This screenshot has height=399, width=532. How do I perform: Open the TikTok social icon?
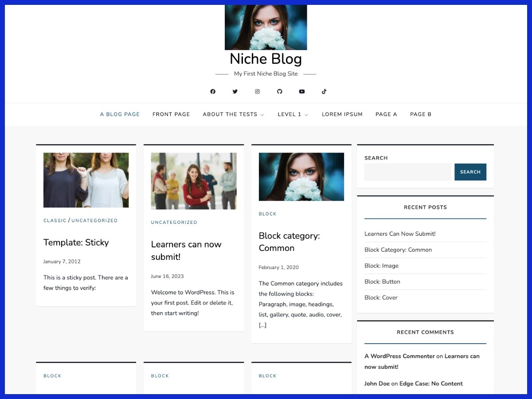(324, 92)
